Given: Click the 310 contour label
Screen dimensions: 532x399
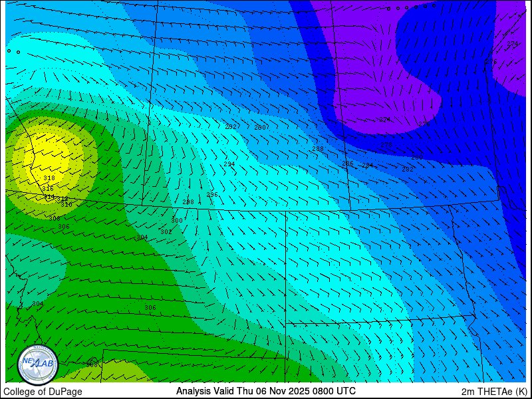Looking at the screenshot, I should [66, 205].
